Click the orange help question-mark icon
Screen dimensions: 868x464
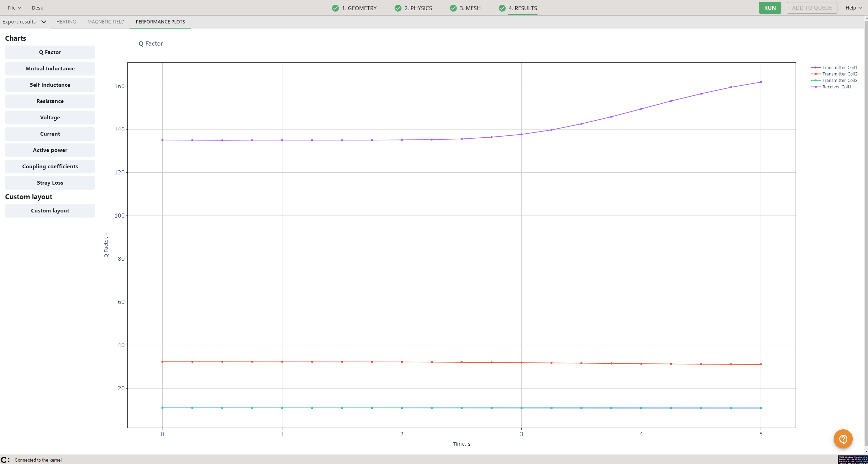coord(843,439)
